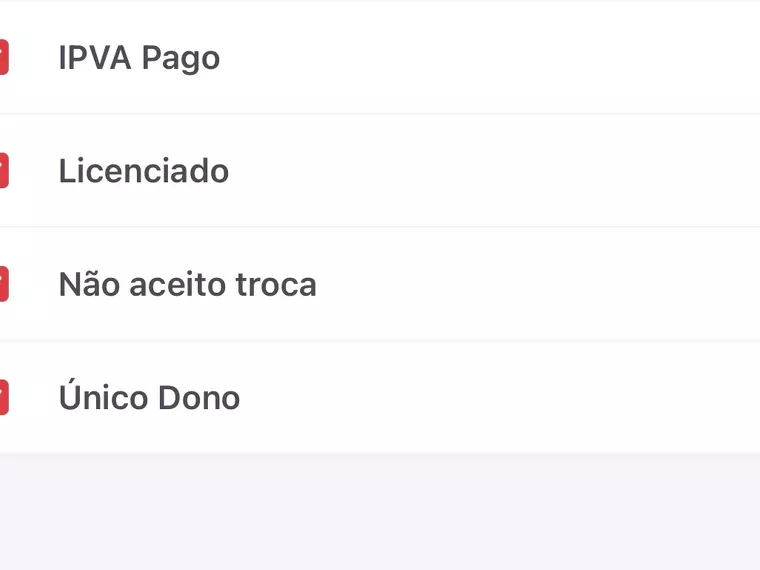
Task: Disable the Único Dono red checkbox
Action: tap(3, 398)
